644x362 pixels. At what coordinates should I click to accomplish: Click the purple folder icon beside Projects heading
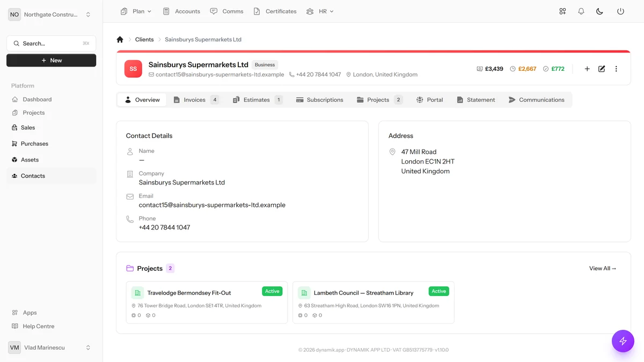point(130,268)
